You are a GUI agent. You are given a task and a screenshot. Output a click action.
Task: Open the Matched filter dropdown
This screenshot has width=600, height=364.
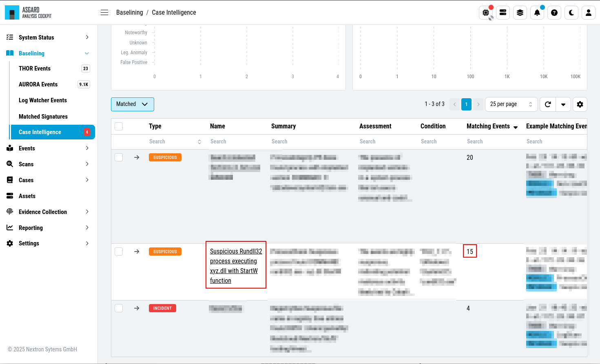pyautogui.click(x=133, y=104)
